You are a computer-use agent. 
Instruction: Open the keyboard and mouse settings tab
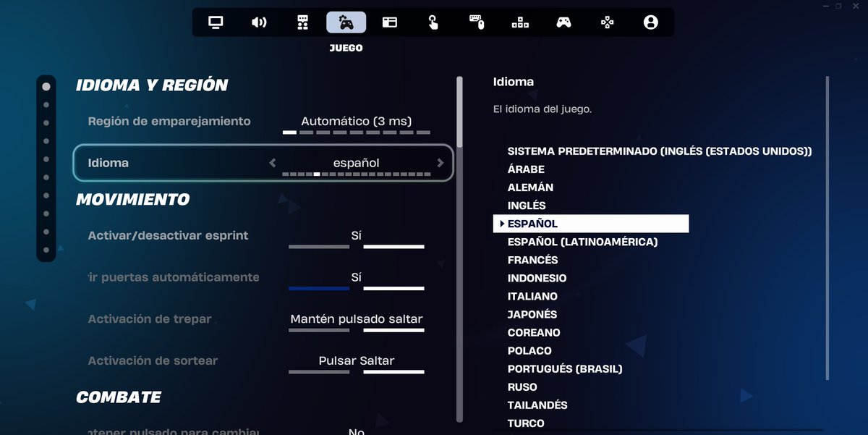[477, 22]
